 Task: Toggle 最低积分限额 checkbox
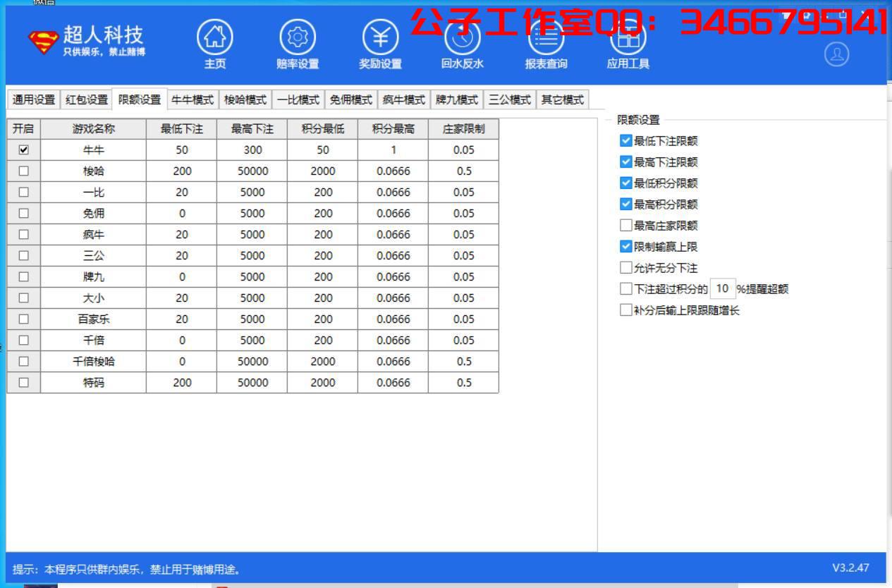pyautogui.click(x=626, y=183)
